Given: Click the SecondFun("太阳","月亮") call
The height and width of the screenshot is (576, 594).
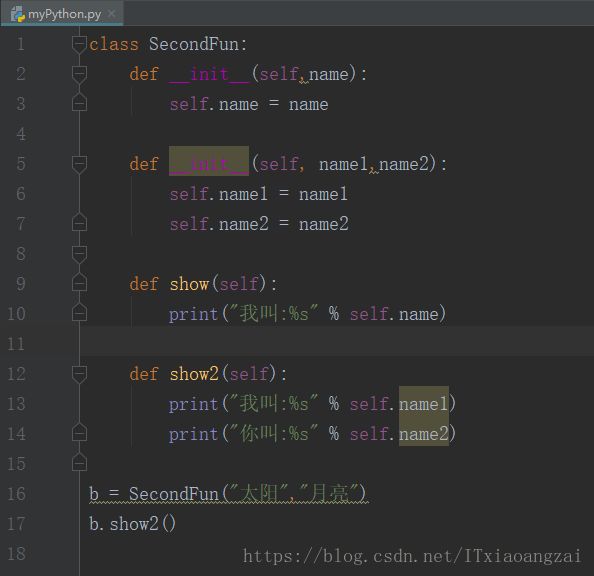Looking at the screenshot, I should tap(247, 494).
